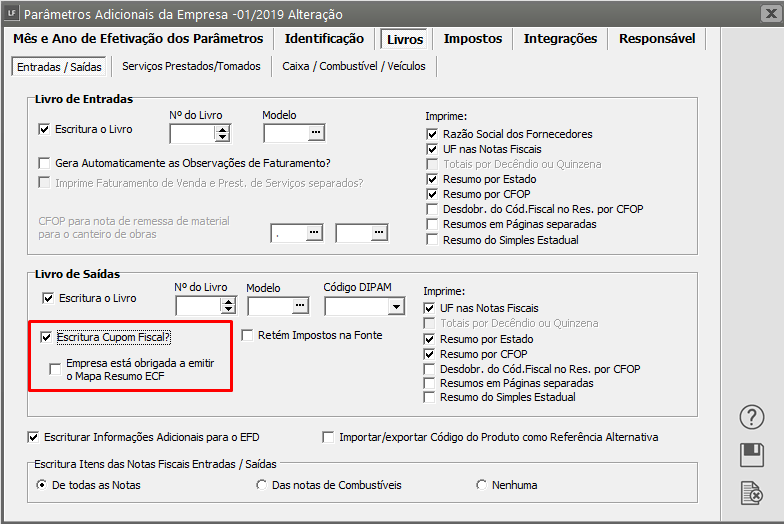The width and height of the screenshot is (784, 524).
Task: Focus Modelo field in Livro de Saídas
Action: click(x=270, y=306)
